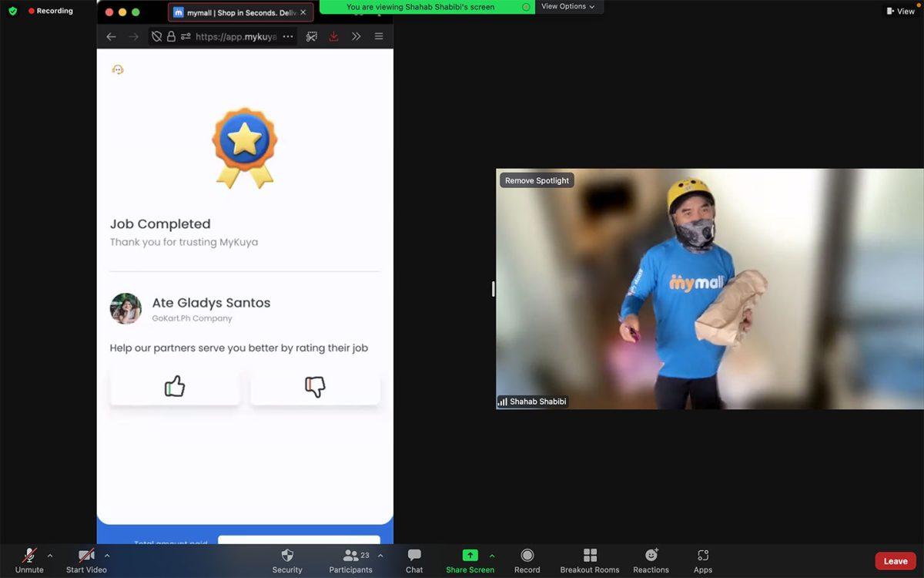
Task: Expand video options arrow beside Start Video
Action: tap(107, 556)
